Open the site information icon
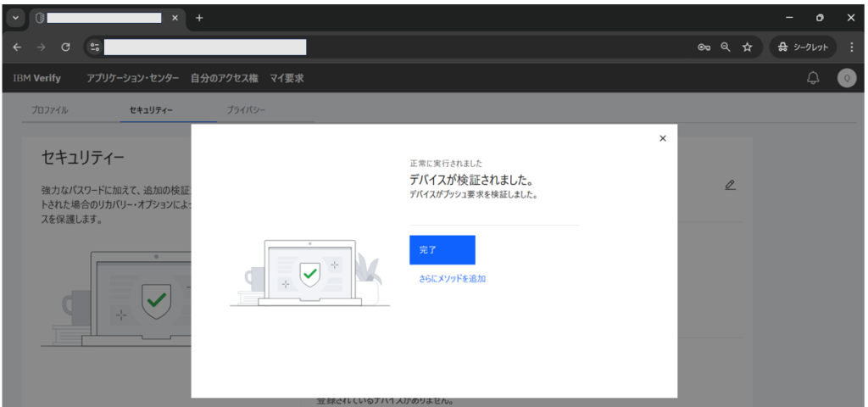868x407 pixels. (x=95, y=47)
